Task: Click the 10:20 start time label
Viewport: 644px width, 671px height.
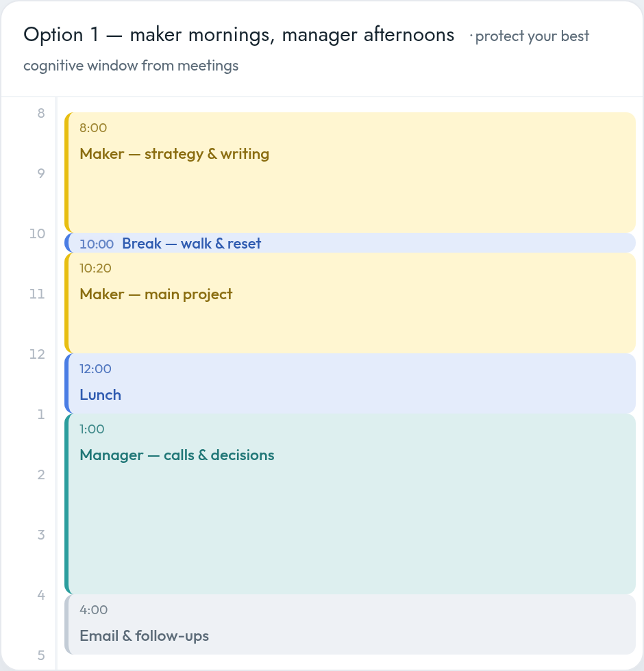Action: click(x=95, y=268)
